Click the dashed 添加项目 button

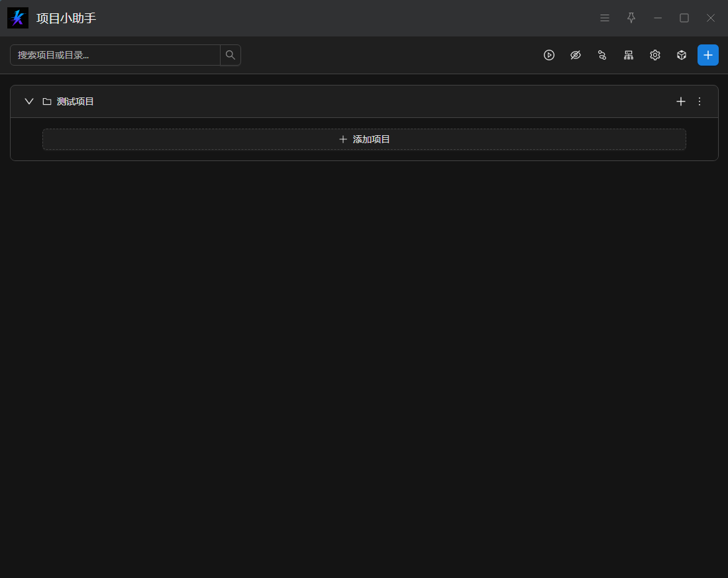click(364, 139)
